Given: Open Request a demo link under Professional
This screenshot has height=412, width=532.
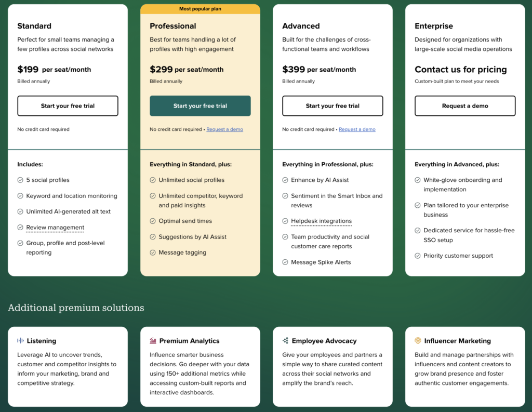Looking at the screenshot, I should (224, 129).
